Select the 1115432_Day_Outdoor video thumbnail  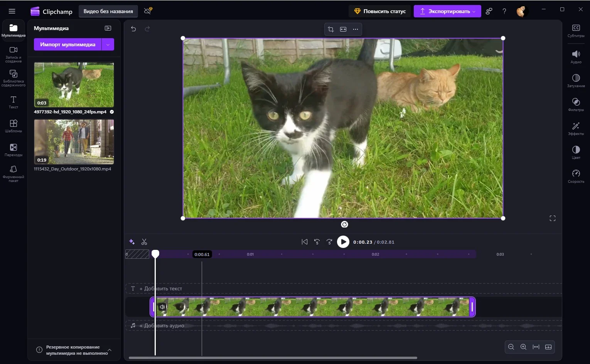[74, 142]
